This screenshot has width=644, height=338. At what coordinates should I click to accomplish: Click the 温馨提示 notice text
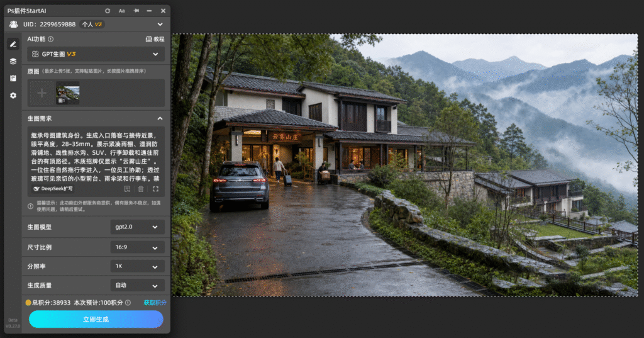click(99, 206)
